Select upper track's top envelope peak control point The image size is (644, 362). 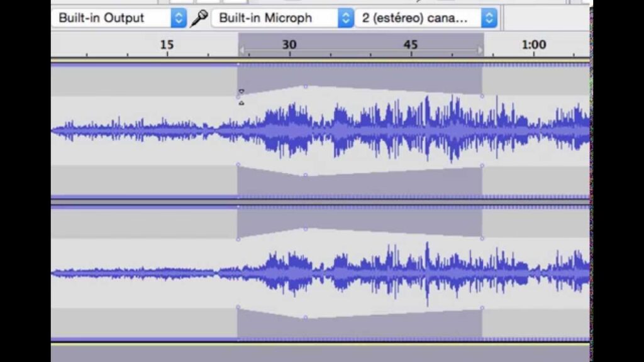[306, 87]
